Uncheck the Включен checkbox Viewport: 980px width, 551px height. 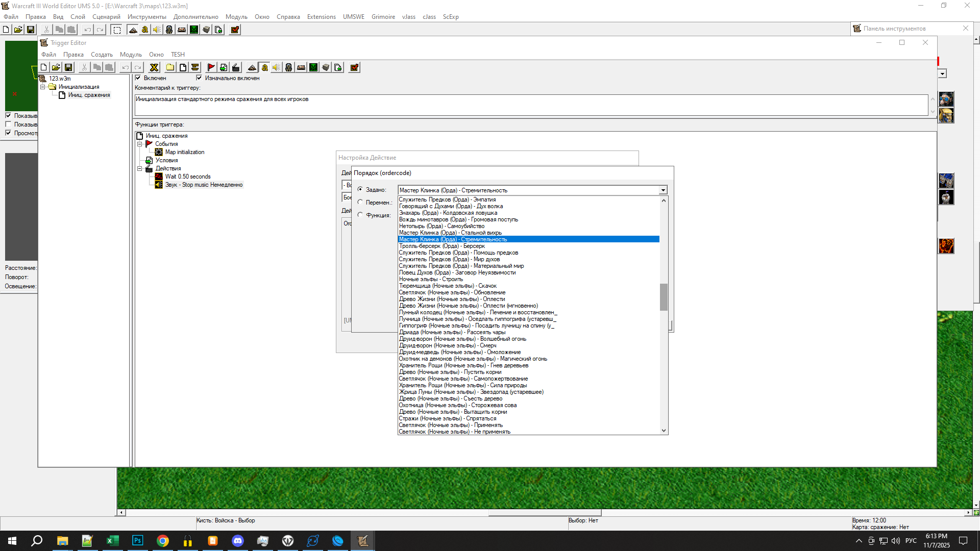click(x=138, y=78)
